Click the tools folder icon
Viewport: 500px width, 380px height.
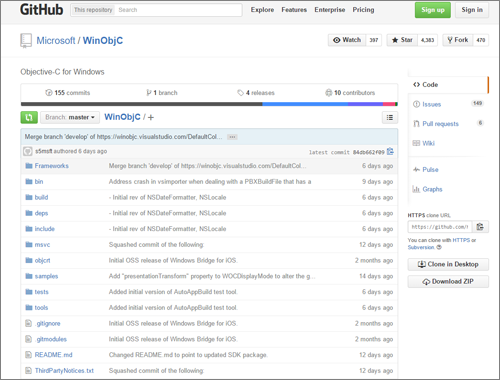(x=29, y=307)
